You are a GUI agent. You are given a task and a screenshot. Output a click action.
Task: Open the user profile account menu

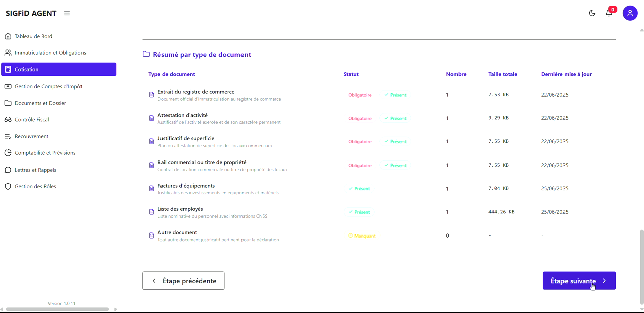pos(630,13)
